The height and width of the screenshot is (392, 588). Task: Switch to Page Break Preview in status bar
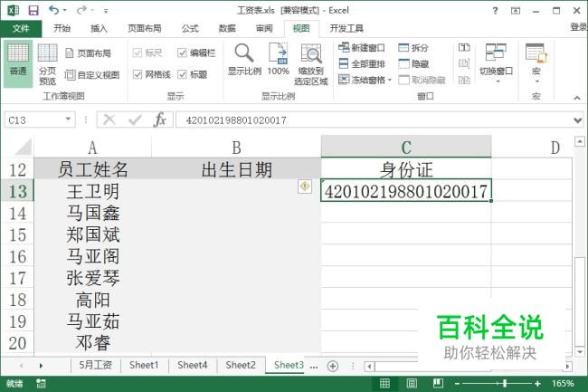(438, 383)
